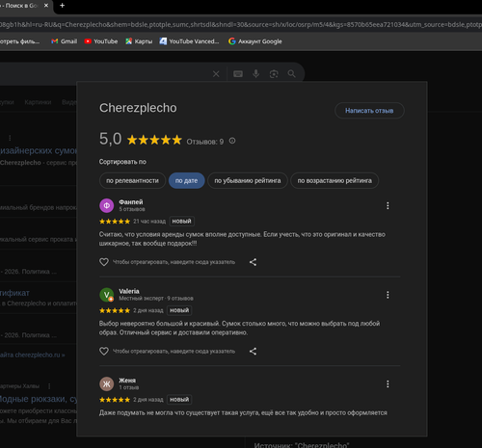Click the Cherezplecho dialog title
The width and height of the screenshot is (482, 448).
[138, 108]
